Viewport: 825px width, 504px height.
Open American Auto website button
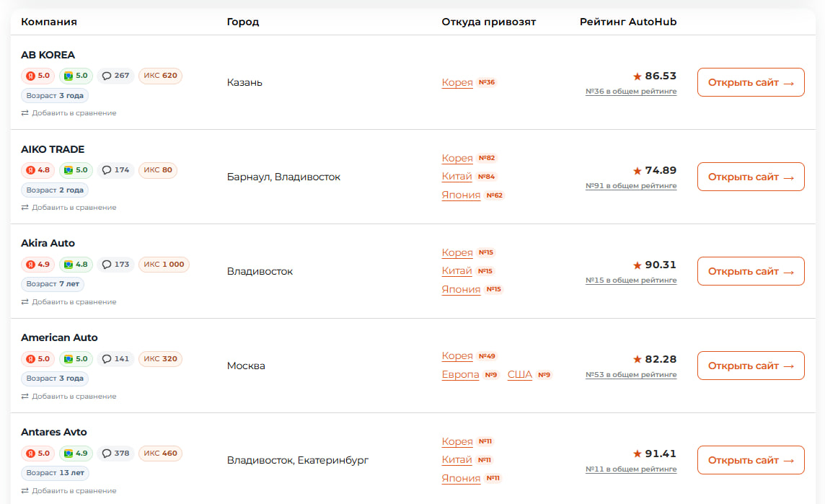click(x=751, y=366)
